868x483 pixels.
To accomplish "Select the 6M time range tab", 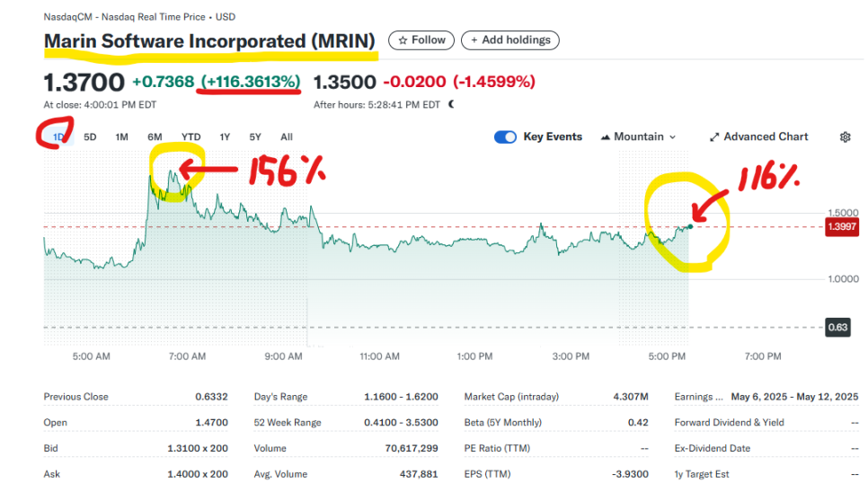I will [155, 136].
